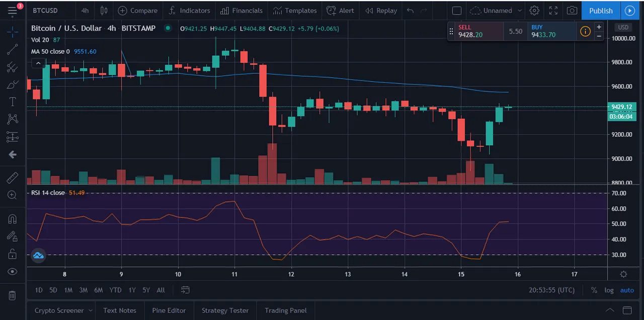The height and width of the screenshot is (320, 644).
Task: Select the 1Y date range
Action: [x=132, y=290]
